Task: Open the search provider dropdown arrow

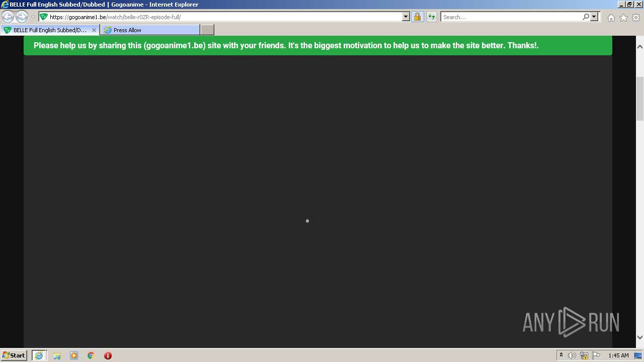Action: [x=594, y=17]
